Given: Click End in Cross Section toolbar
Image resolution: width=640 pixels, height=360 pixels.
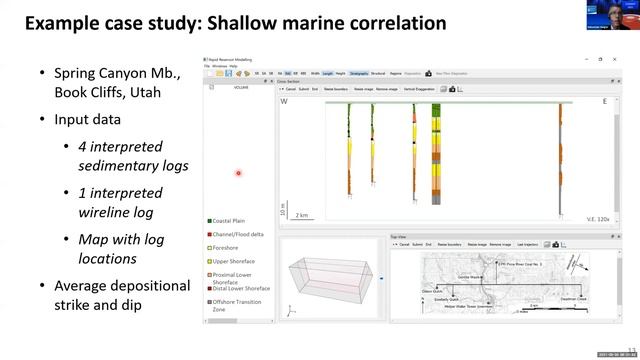Looking at the screenshot, I should [315, 89].
